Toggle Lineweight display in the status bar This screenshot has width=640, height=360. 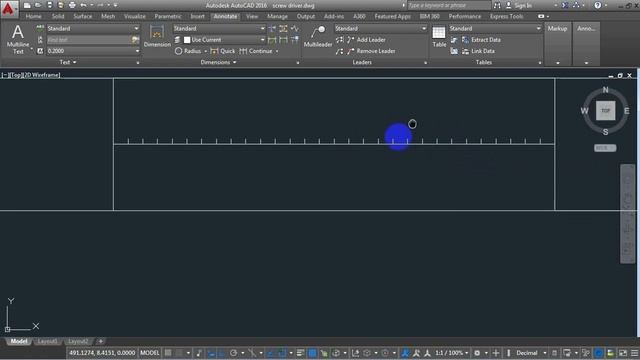coord(300,353)
